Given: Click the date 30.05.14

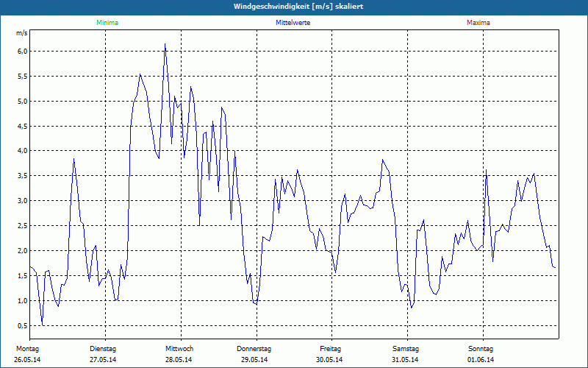Looking at the screenshot, I should tap(329, 360).
